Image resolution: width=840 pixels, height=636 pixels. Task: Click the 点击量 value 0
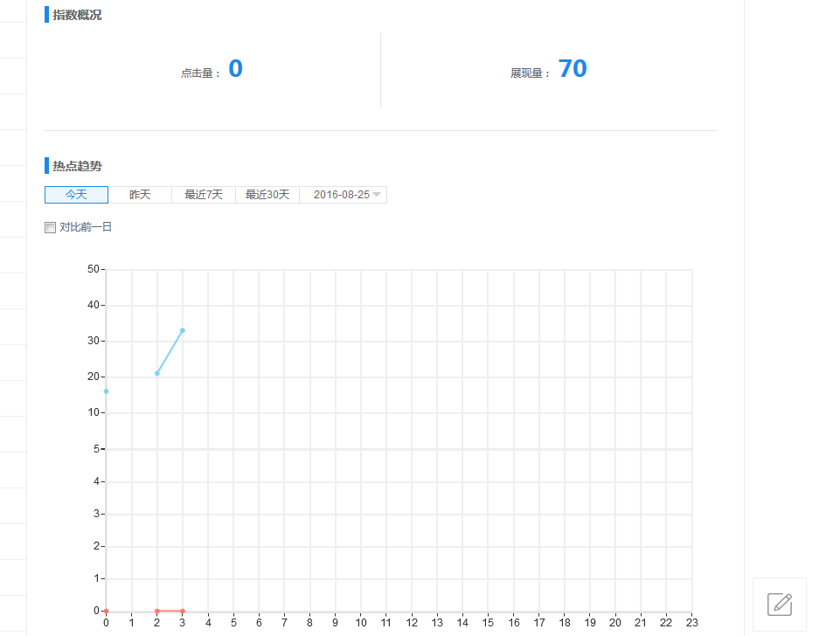[x=235, y=69]
